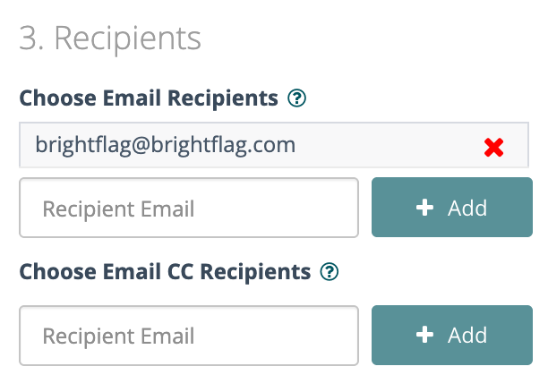Focus the CC Recipient Email input field
The height and width of the screenshot is (392, 548).
[x=189, y=336]
